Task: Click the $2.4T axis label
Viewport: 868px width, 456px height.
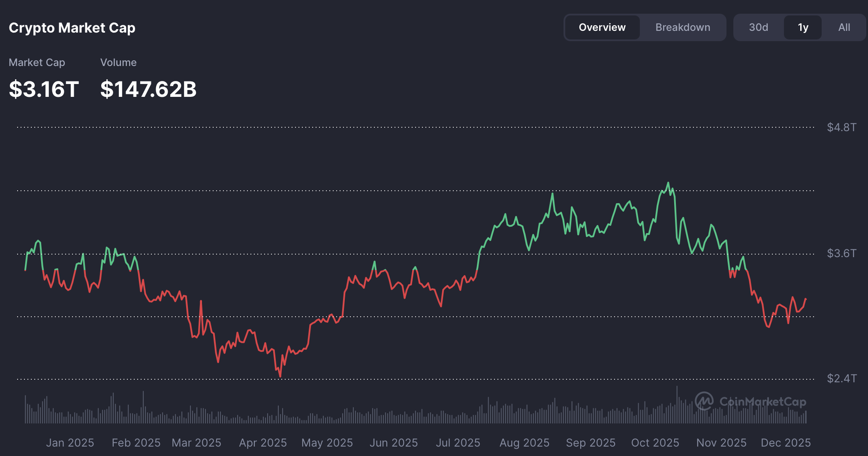Action: 841,378
